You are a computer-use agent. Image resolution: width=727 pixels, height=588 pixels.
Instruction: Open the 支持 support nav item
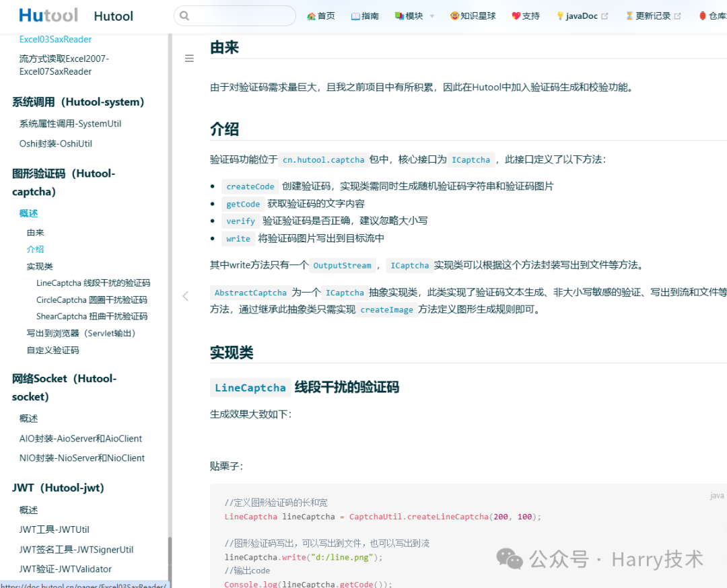(526, 15)
